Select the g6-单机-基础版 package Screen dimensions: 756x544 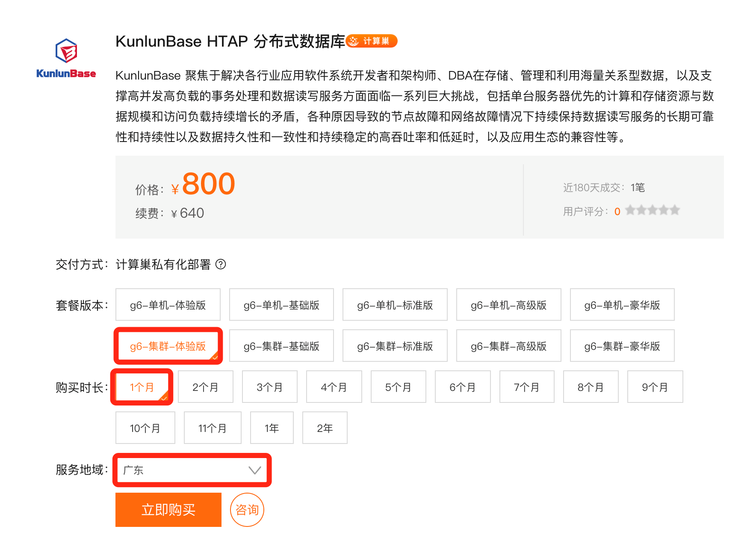coord(281,305)
